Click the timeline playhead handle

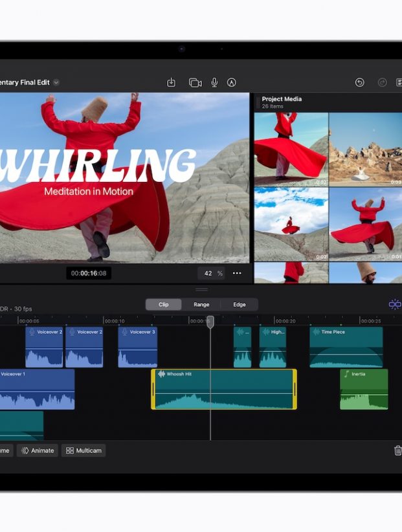tap(210, 321)
